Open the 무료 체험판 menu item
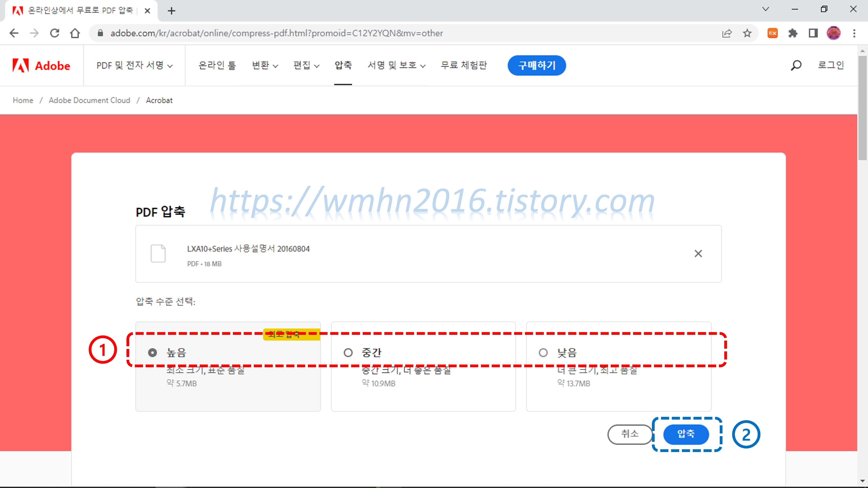This screenshot has width=868, height=488. pyautogui.click(x=464, y=65)
